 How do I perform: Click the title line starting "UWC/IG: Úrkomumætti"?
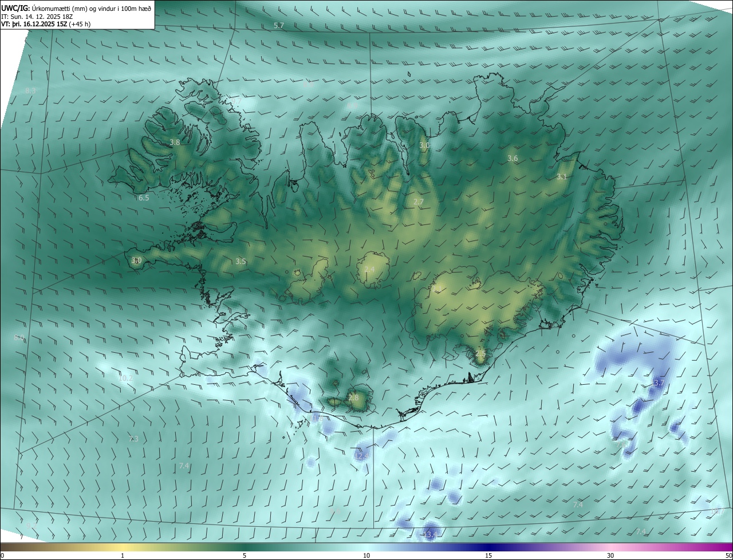click(76, 7)
